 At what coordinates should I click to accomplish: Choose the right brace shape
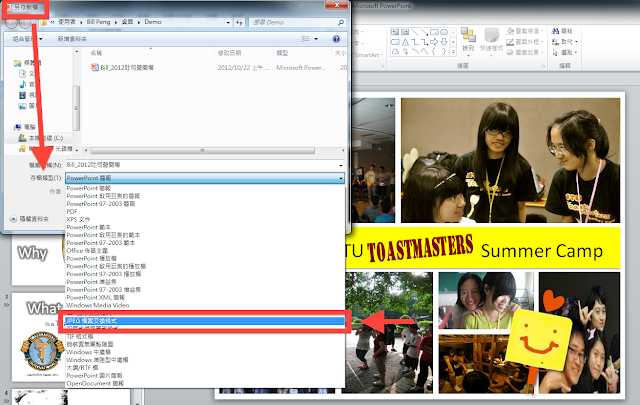(444, 51)
